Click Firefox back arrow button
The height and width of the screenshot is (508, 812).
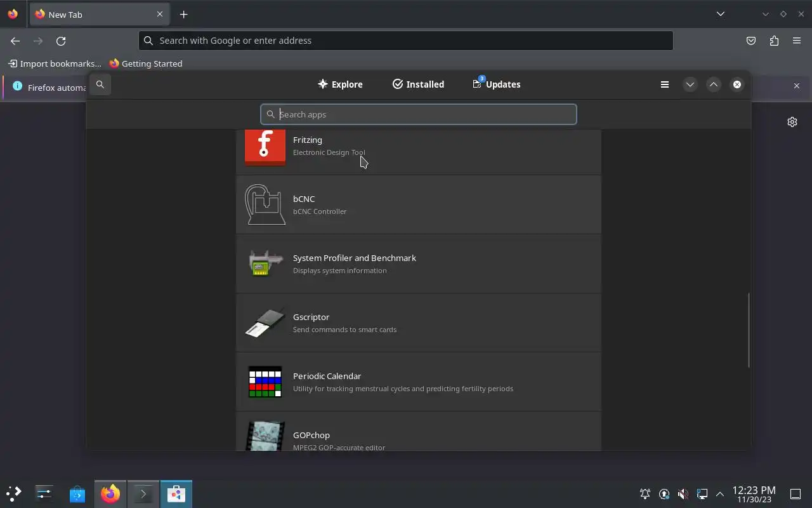click(x=15, y=41)
